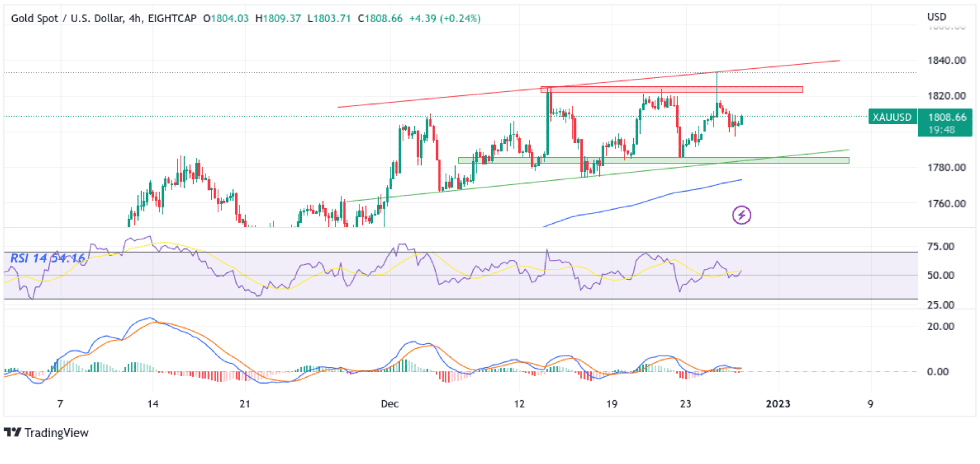
Task: Click the 75.00 RSI axis label
Action: (940, 246)
